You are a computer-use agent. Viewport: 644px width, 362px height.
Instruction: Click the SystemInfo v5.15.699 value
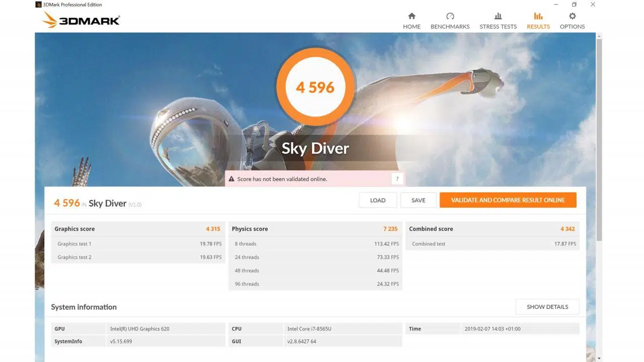121,341
